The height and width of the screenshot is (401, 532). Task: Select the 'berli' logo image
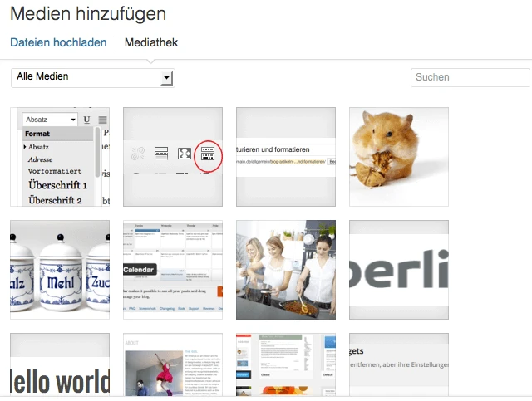(x=399, y=270)
